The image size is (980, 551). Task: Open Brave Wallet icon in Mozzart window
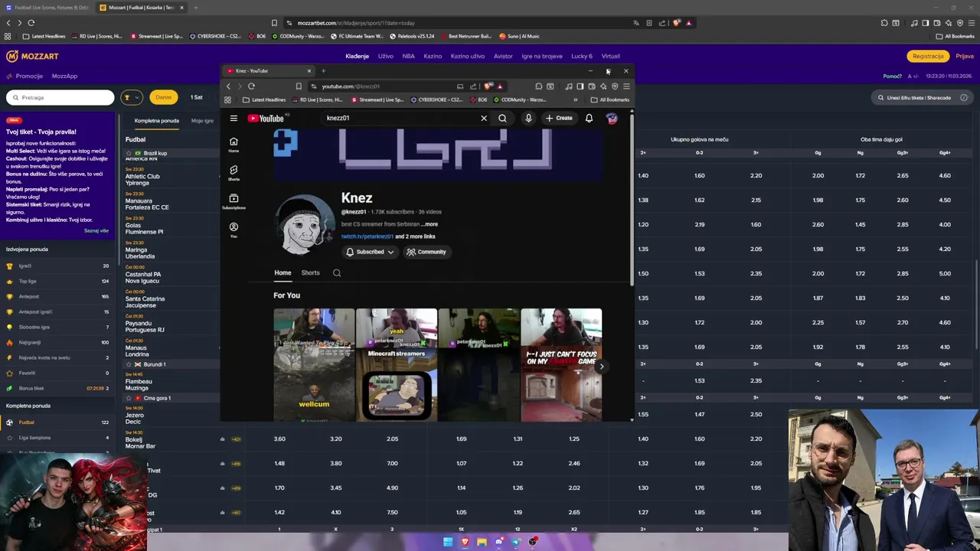pyautogui.click(x=937, y=23)
